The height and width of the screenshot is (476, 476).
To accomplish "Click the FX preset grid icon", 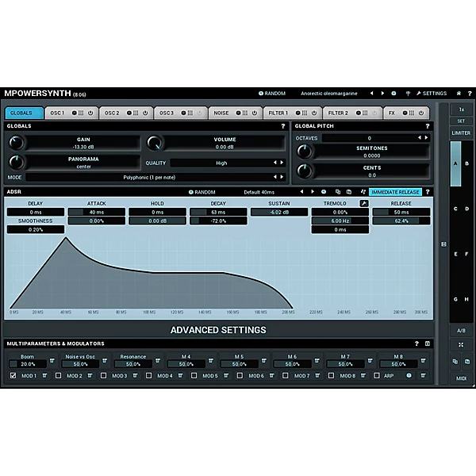I will click(x=411, y=113).
